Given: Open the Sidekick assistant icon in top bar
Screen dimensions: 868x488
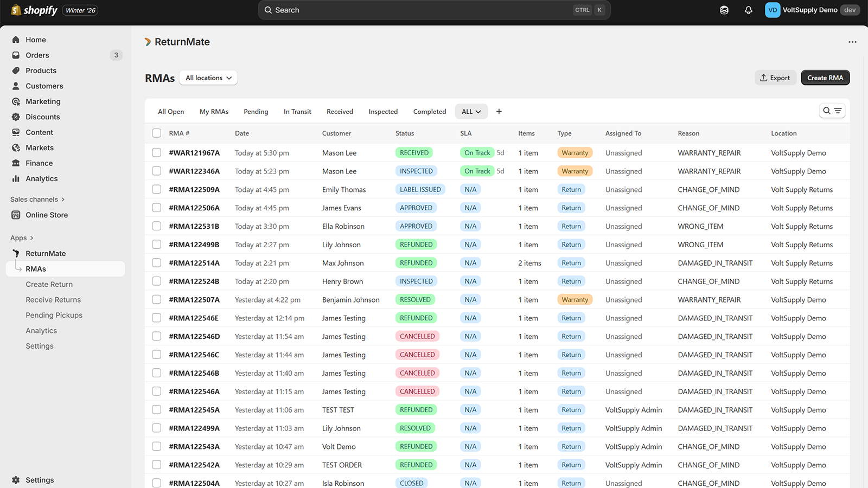Looking at the screenshot, I should pyautogui.click(x=724, y=10).
